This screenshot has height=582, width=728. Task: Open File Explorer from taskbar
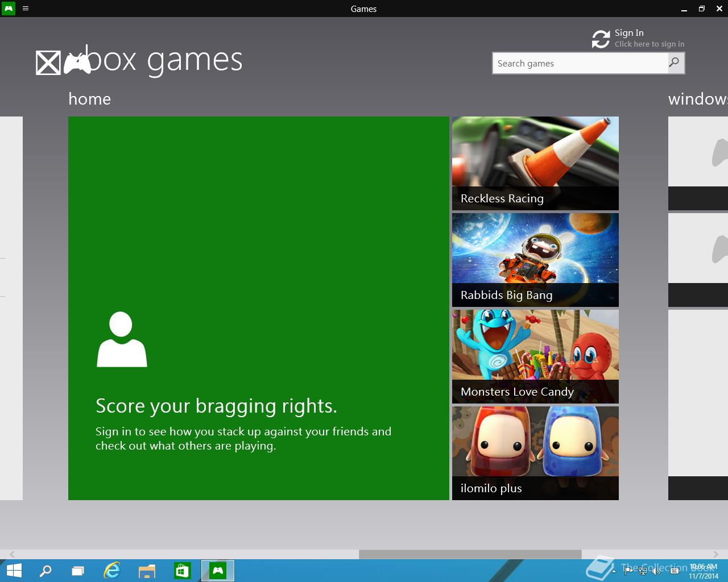point(147,571)
